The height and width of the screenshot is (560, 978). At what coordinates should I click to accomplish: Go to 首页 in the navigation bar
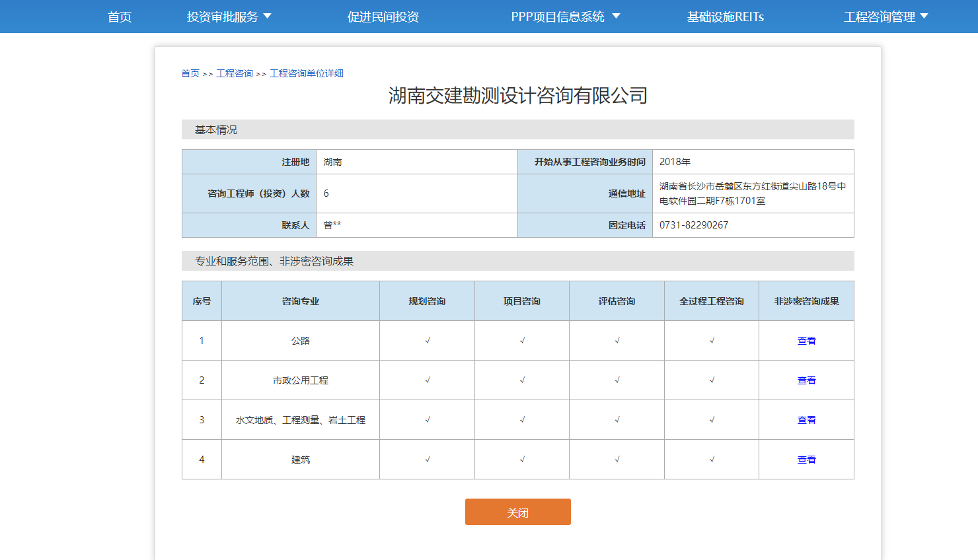(x=119, y=17)
